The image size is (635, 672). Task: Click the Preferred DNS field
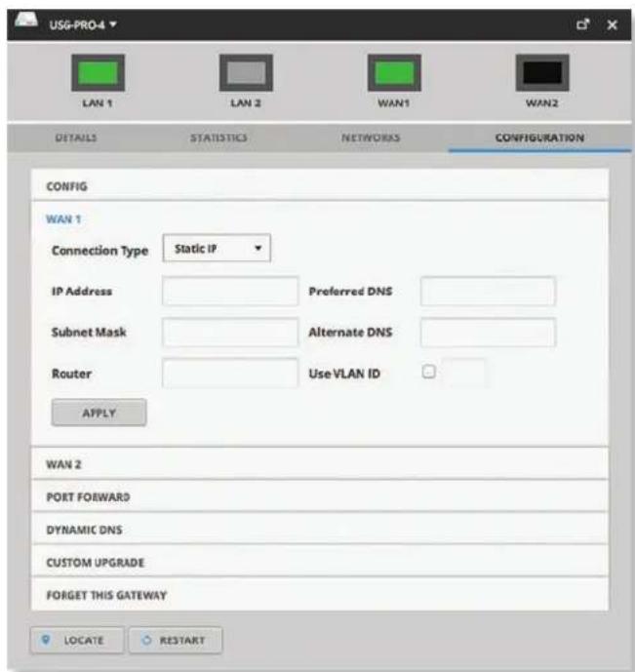pos(488,291)
